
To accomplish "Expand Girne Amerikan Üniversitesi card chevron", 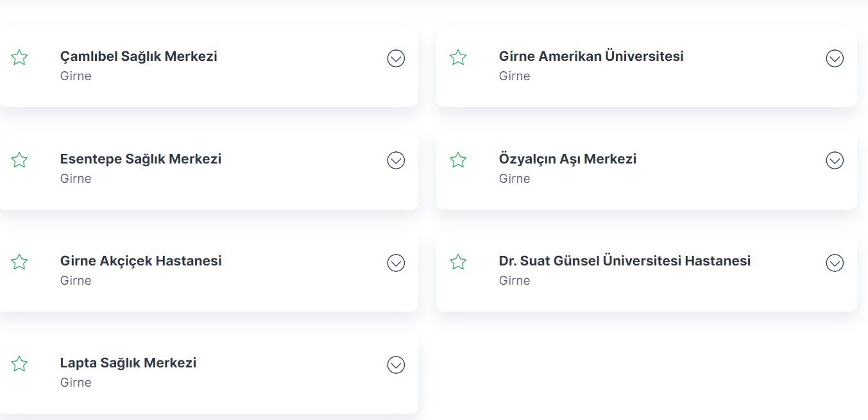I will 835,58.
